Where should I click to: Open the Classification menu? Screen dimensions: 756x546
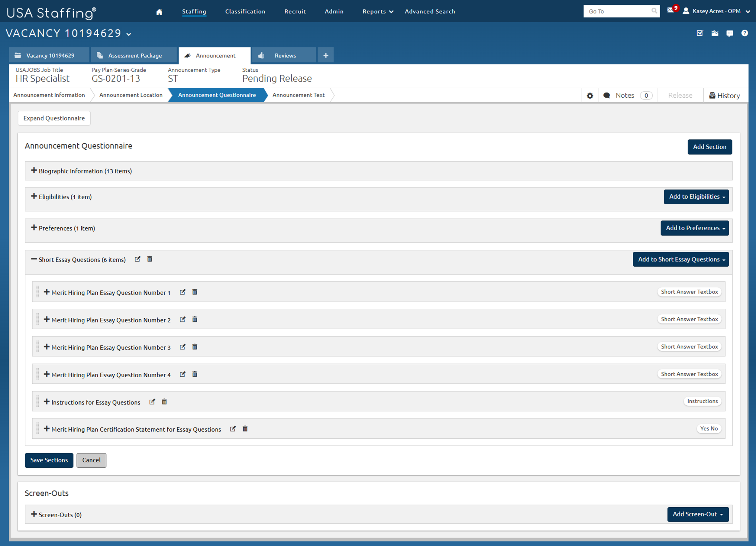(245, 12)
